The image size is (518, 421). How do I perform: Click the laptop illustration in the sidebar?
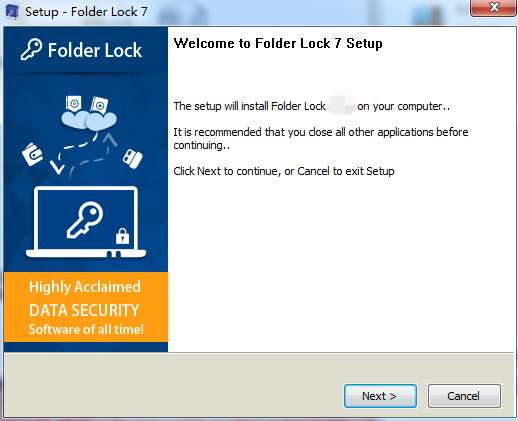click(x=86, y=222)
